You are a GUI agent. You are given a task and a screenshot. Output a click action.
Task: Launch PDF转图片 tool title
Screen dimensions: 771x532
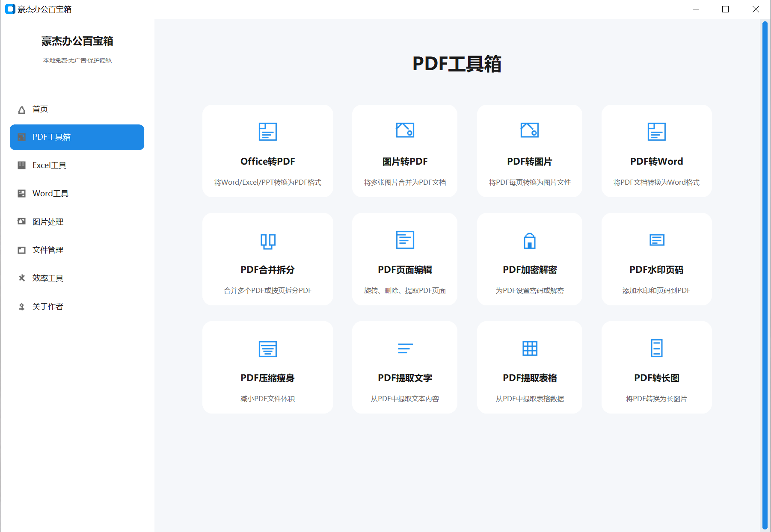point(529,161)
